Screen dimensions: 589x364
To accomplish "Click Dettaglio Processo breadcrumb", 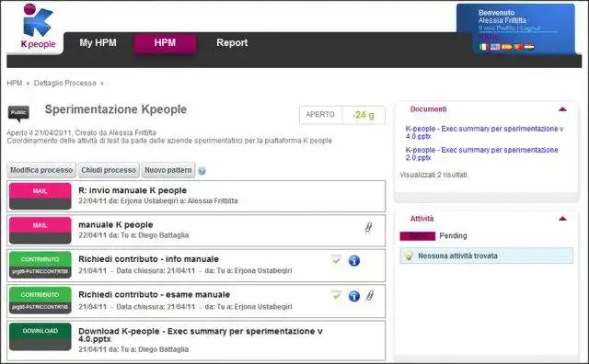I will pos(65,83).
